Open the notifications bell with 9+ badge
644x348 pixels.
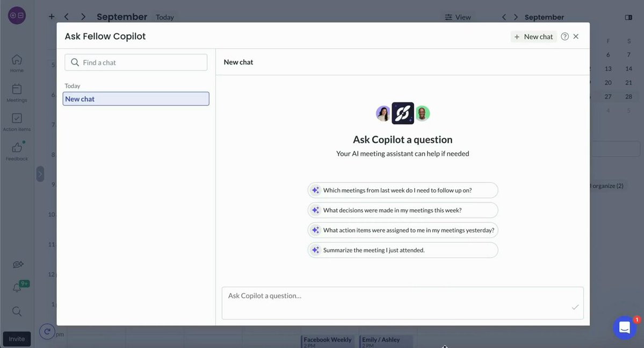pyautogui.click(x=17, y=287)
